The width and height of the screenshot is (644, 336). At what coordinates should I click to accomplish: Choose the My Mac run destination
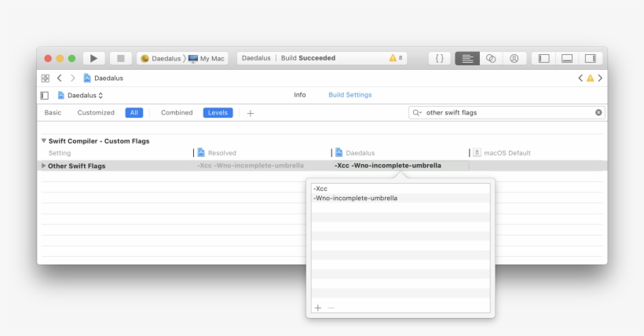pos(207,58)
